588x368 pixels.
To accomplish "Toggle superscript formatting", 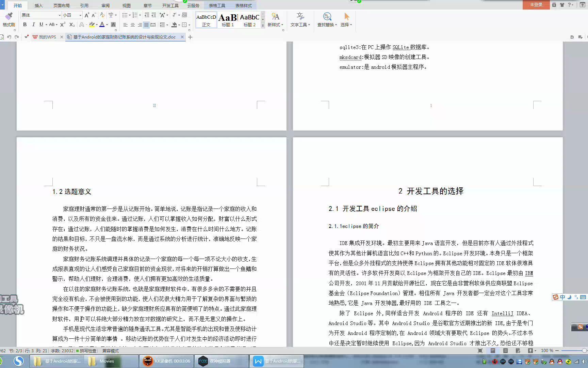I will (x=63, y=25).
